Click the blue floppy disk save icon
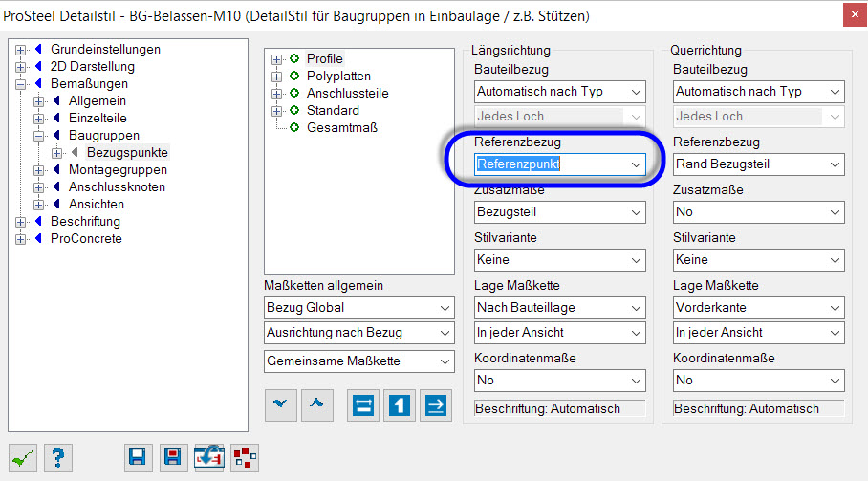This screenshot has width=868, height=481. click(x=138, y=457)
